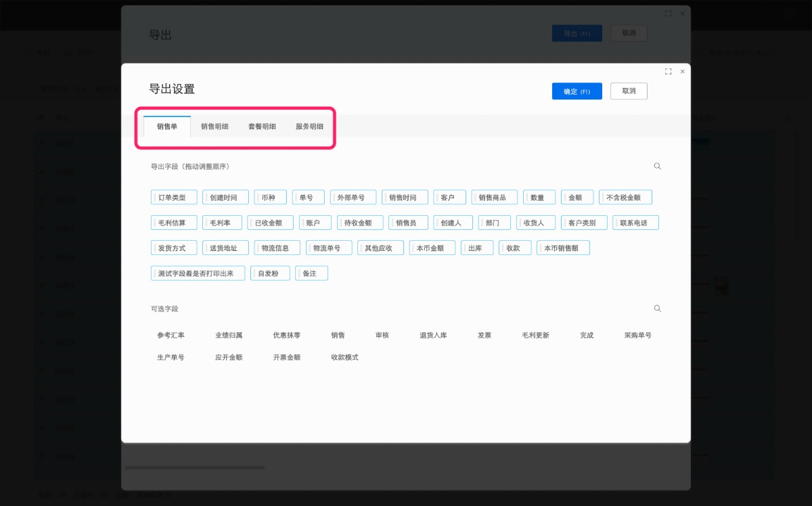The height and width of the screenshot is (506, 812).
Task: Select the 客户 field tag
Action: point(449,198)
